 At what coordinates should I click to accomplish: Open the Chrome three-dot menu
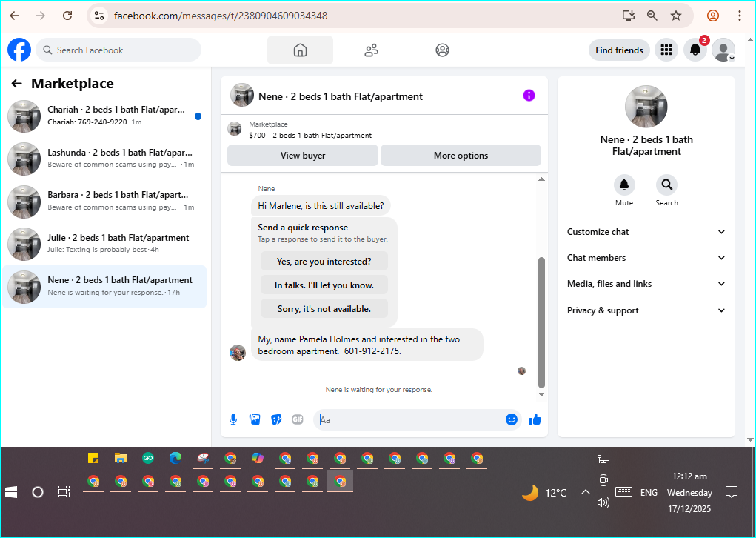click(739, 16)
